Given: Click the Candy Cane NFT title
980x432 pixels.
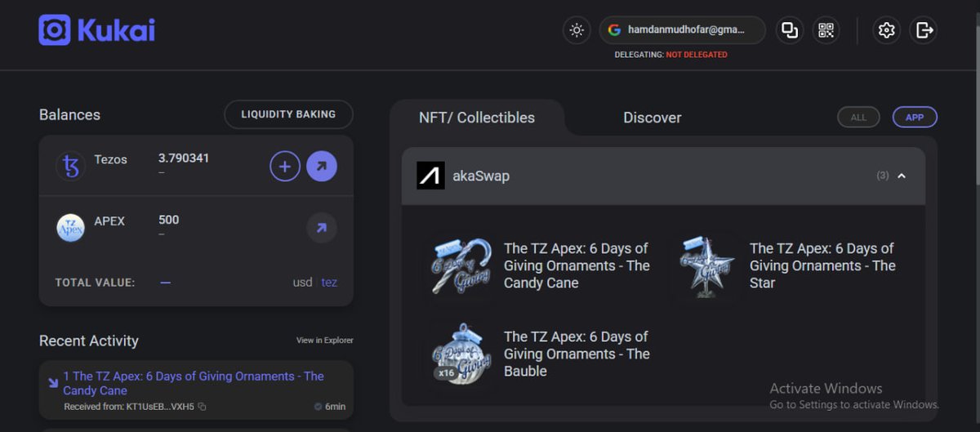Looking at the screenshot, I should pyautogui.click(x=577, y=265).
